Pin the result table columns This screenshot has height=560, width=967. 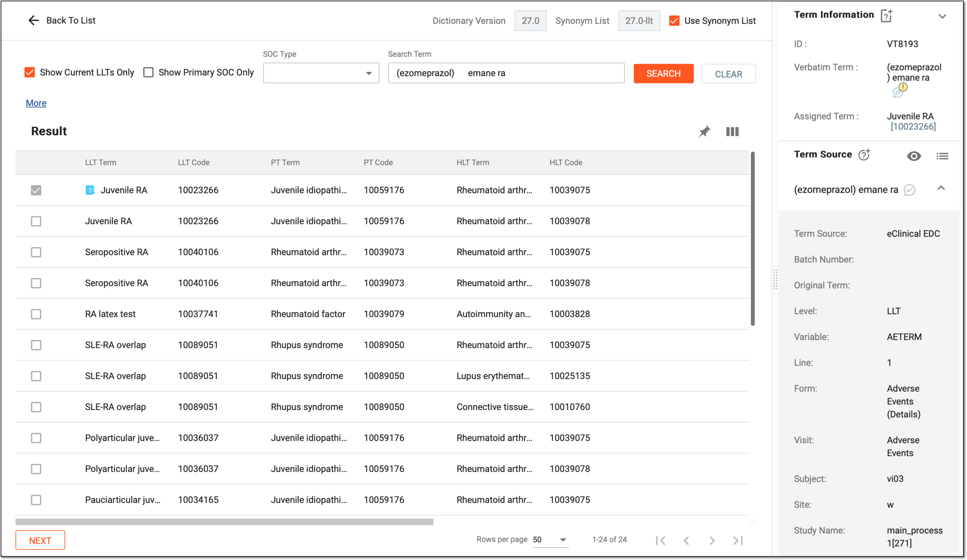[x=704, y=131]
